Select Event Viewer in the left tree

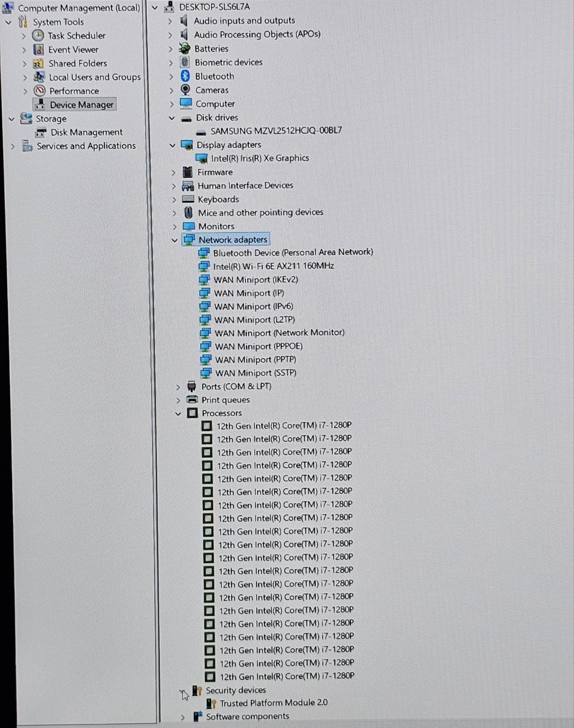73,50
